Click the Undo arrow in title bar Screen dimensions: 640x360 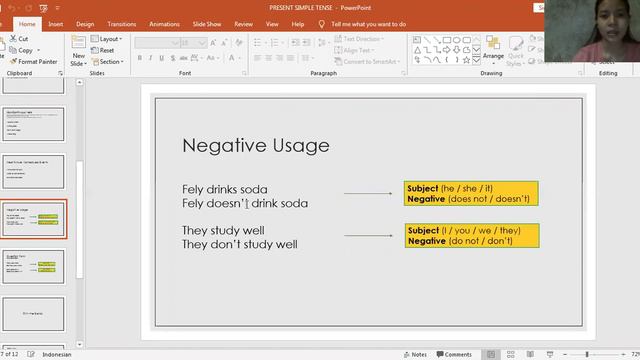pos(11,8)
